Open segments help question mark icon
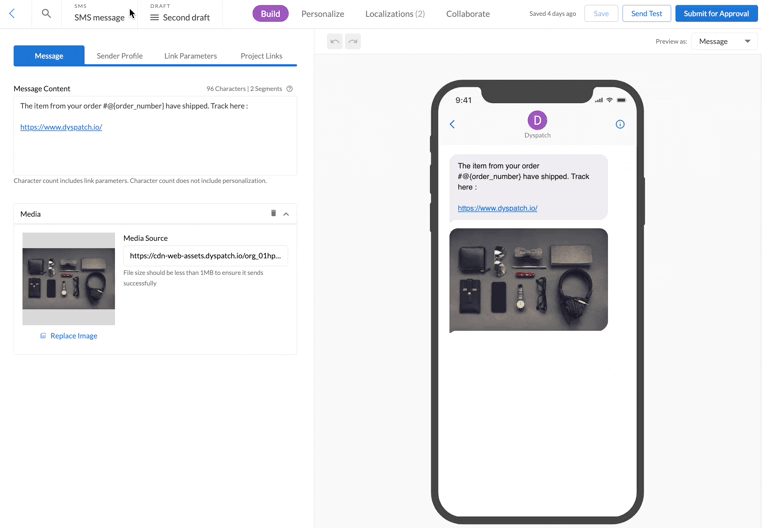The height and width of the screenshot is (528, 762). point(290,89)
